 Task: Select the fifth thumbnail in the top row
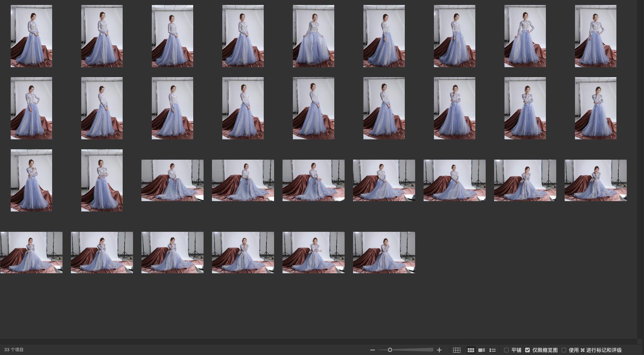313,36
